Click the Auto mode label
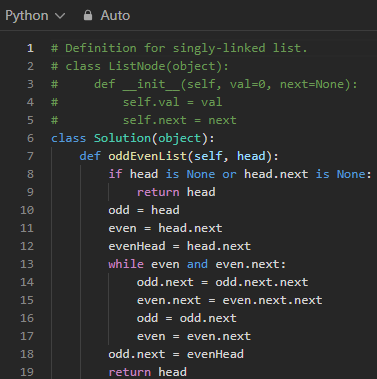The height and width of the screenshot is (379, 377). tap(115, 16)
